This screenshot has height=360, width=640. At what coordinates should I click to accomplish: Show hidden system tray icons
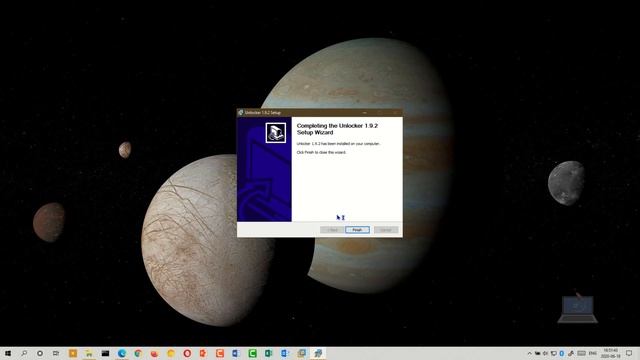[x=530, y=353]
